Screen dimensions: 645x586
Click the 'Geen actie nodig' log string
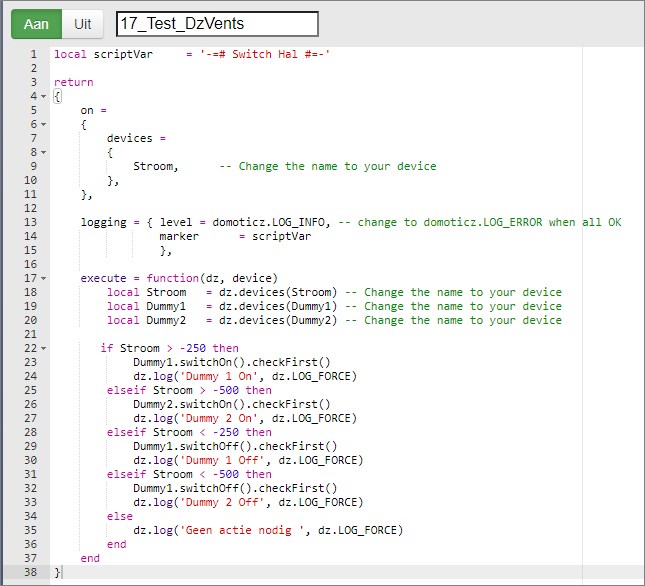241,530
